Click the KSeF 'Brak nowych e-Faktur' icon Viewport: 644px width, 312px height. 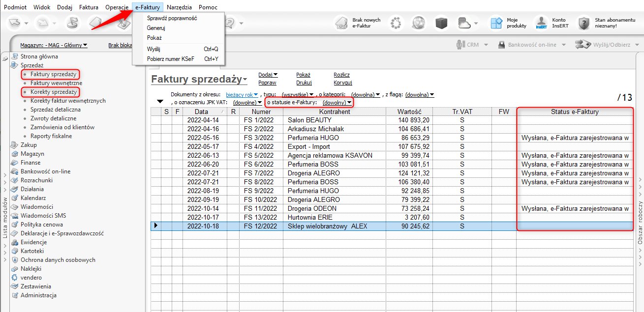pos(342,23)
